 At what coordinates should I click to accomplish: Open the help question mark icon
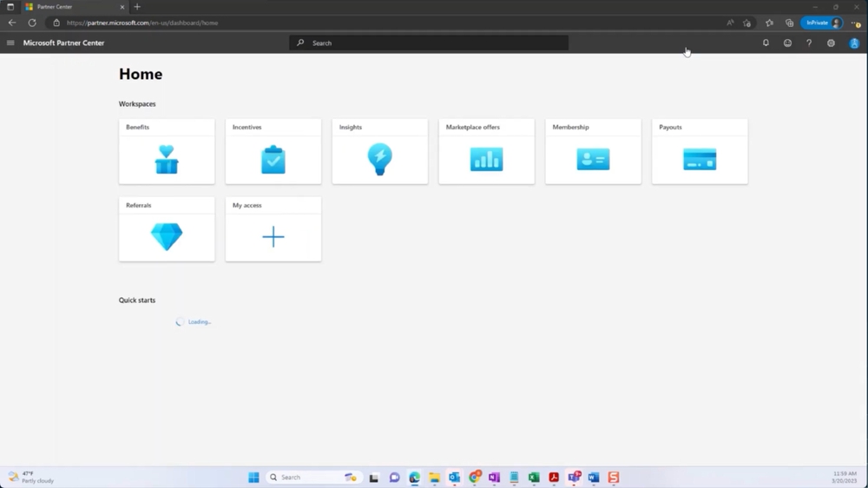coord(809,43)
